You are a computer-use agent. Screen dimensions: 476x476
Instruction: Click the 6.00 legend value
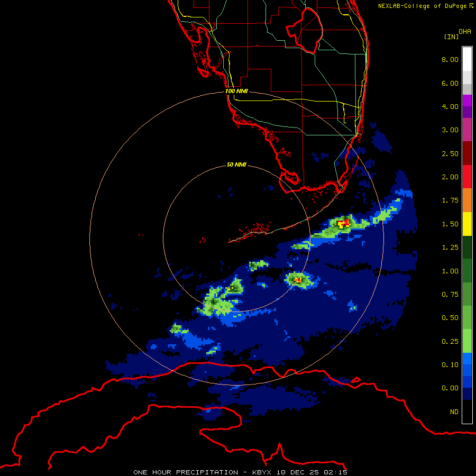450,83
